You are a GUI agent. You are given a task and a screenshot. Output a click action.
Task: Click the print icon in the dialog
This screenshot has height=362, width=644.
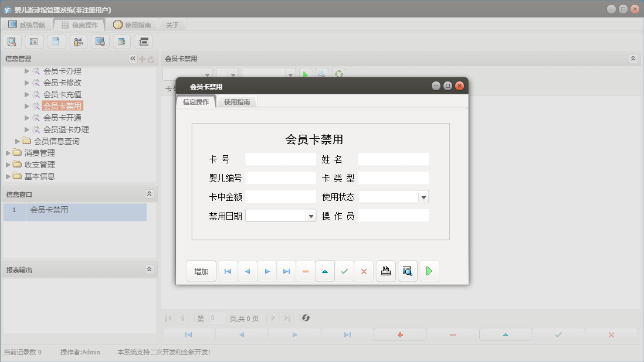(385, 271)
